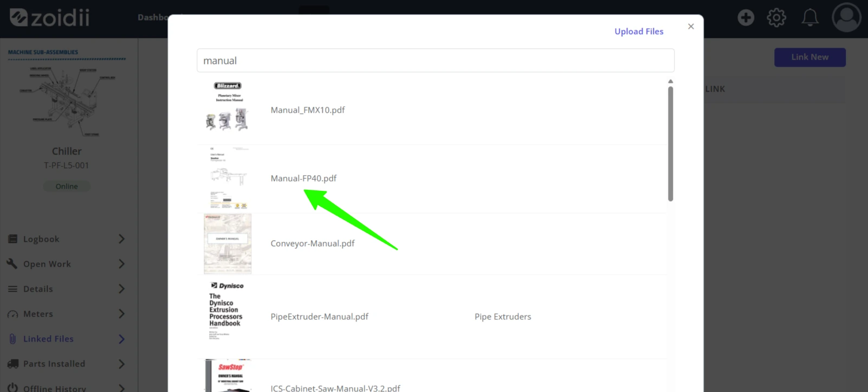Click the Meters gauge icon
Image resolution: width=868 pixels, height=392 pixels.
click(x=12, y=314)
